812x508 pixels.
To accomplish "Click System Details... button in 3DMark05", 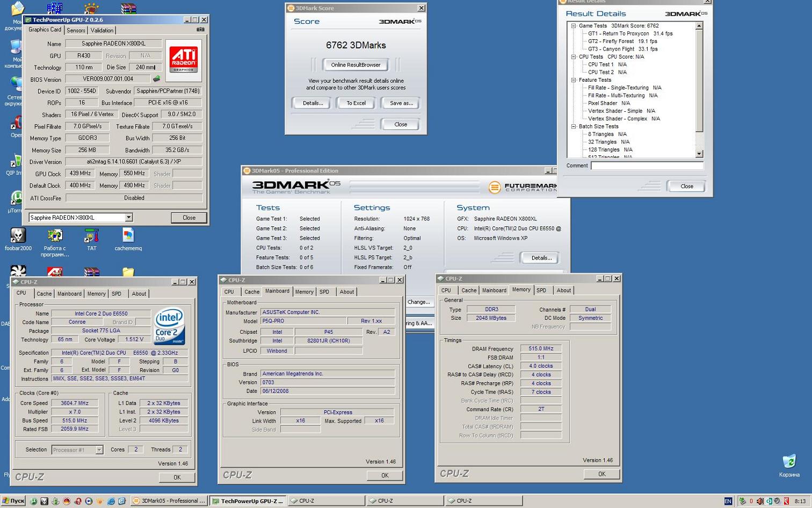I will point(541,258).
